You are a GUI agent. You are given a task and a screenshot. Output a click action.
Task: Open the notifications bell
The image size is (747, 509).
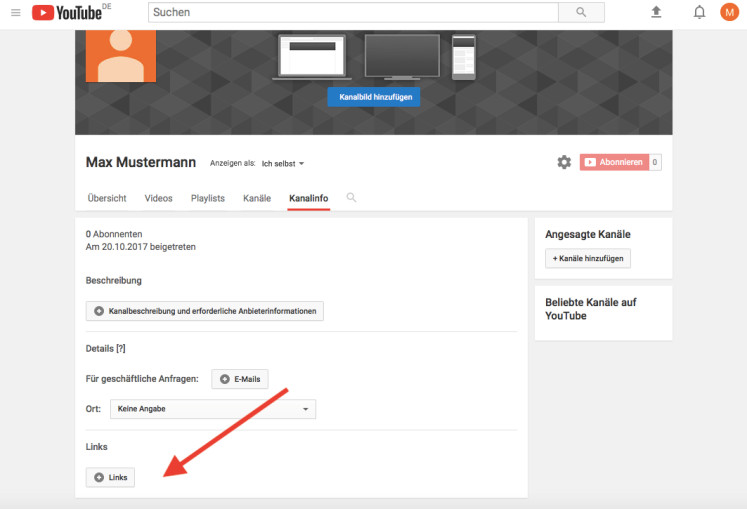[x=699, y=12]
